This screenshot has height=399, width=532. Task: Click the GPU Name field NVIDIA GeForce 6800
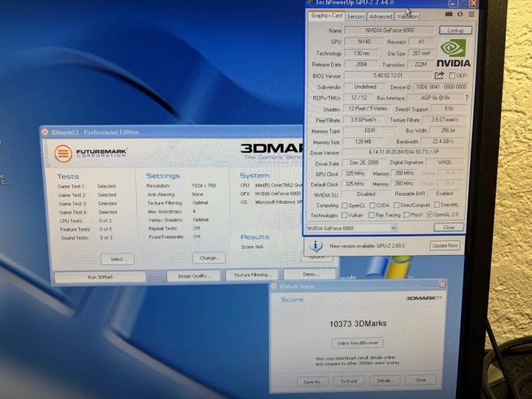point(389,30)
